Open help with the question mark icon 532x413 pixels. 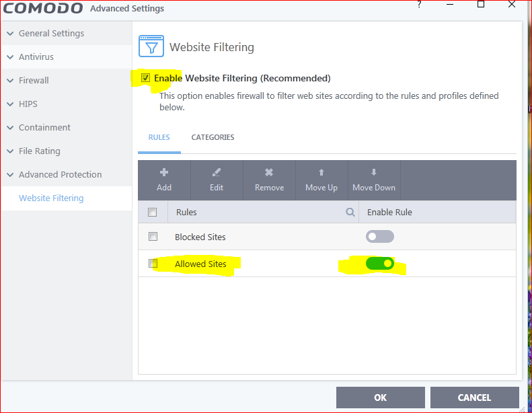click(420, 5)
